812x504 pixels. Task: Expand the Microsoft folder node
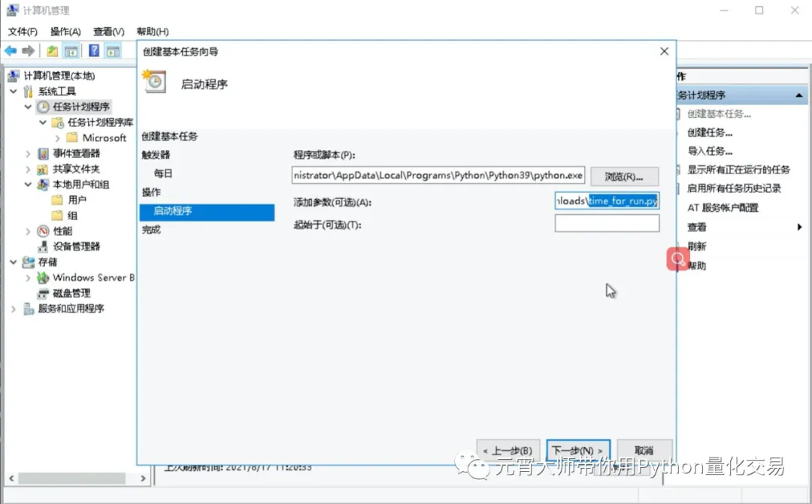coord(58,138)
